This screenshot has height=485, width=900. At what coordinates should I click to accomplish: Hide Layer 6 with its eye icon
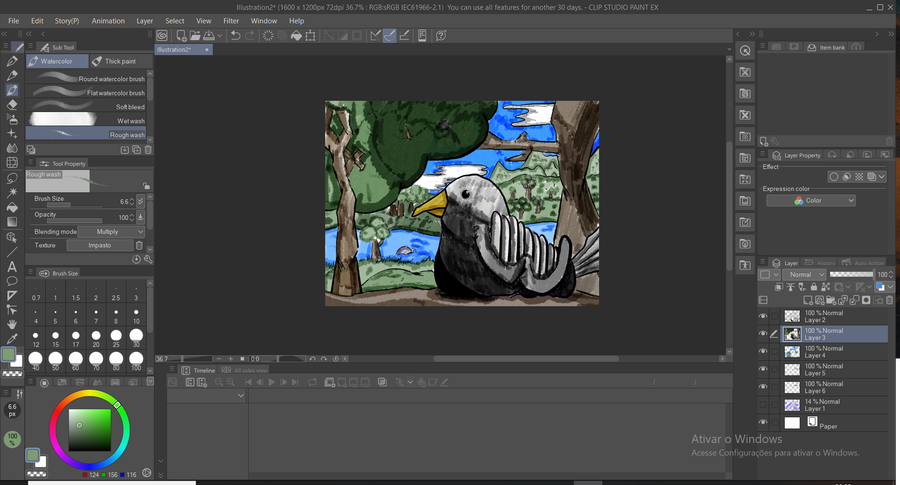click(763, 387)
